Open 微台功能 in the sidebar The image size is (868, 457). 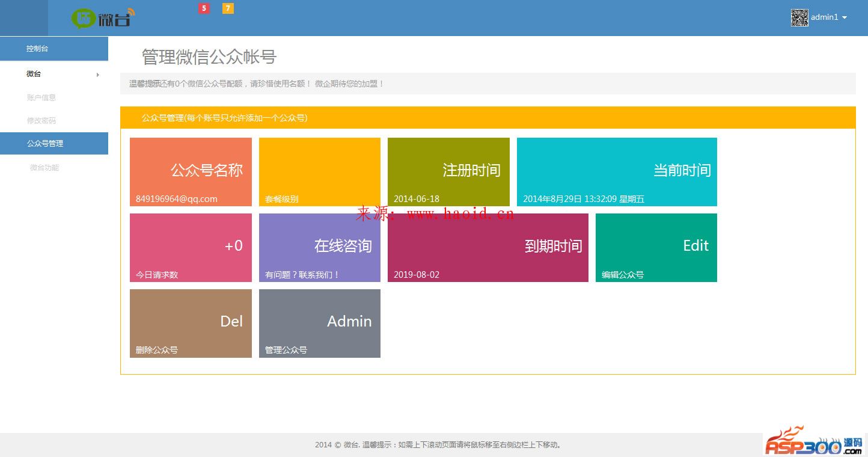pyautogui.click(x=44, y=168)
